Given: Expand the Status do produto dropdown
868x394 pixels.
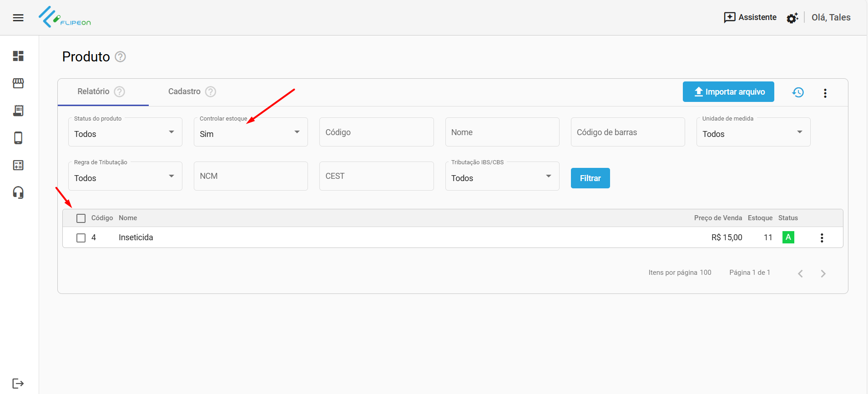Looking at the screenshot, I should pyautogui.click(x=125, y=132).
